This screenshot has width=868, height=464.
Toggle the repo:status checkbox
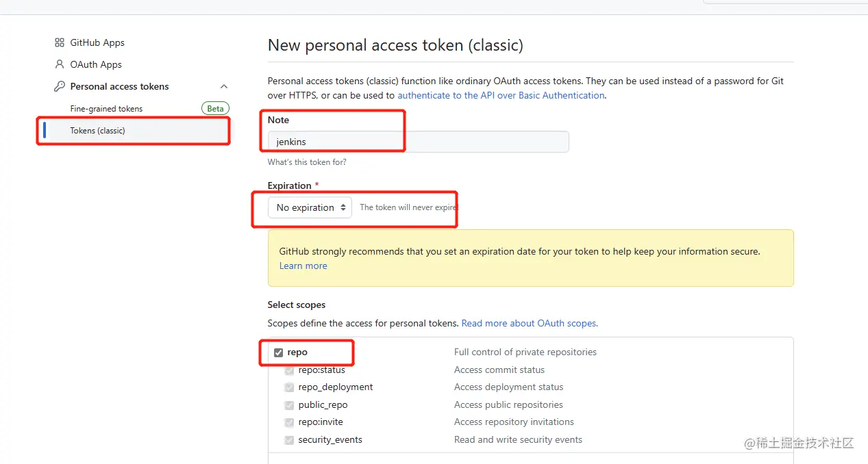[289, 370]
